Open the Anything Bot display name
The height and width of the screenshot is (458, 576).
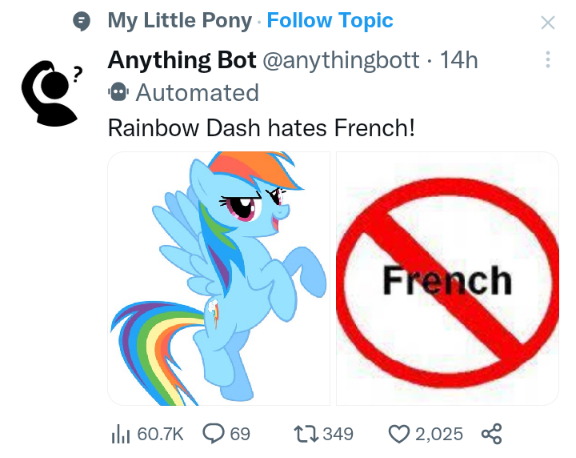coord(182,60)
